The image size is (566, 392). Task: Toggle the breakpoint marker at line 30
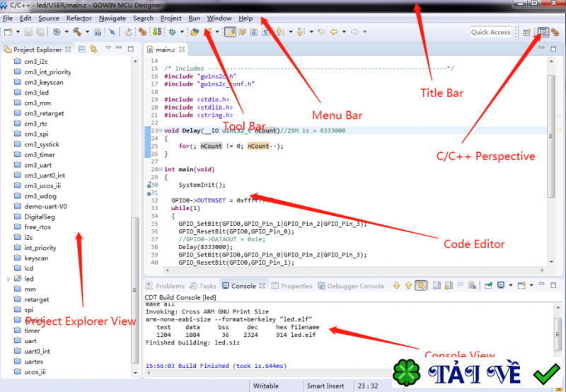tap(149, 185)
